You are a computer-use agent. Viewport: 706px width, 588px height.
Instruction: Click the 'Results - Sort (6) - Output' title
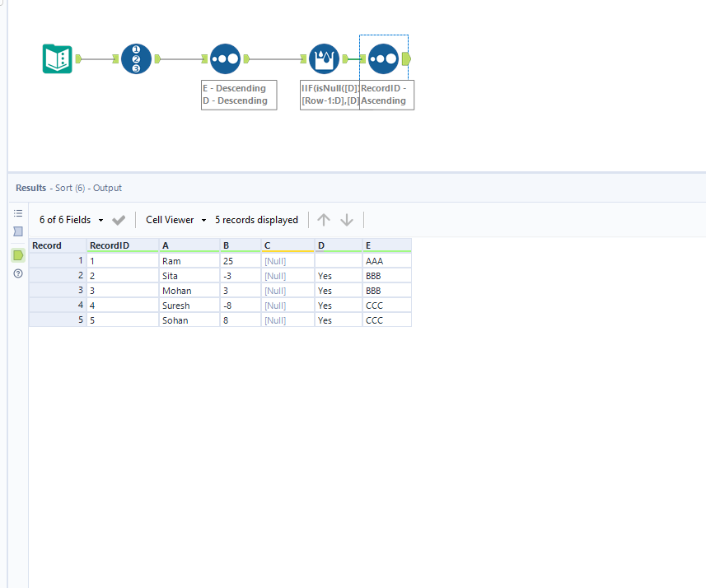pyautogui.click(x=68, y=188)
